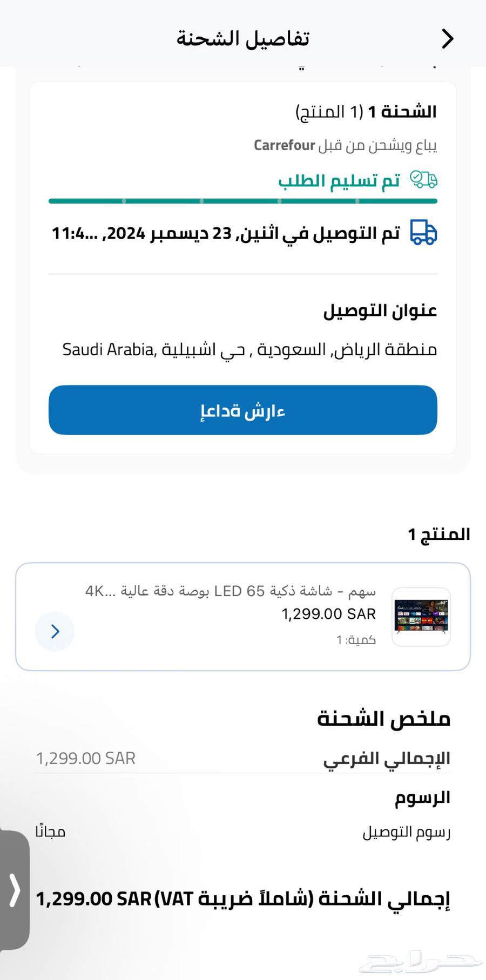Tap the "عنوان التوصيل" address heading
This screenshot has height=980, width=486.
click(x=380, y=310)
